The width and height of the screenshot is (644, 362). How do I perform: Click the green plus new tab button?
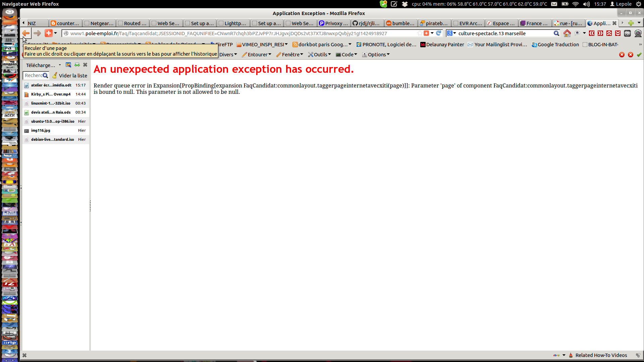(x=631, y=23)
